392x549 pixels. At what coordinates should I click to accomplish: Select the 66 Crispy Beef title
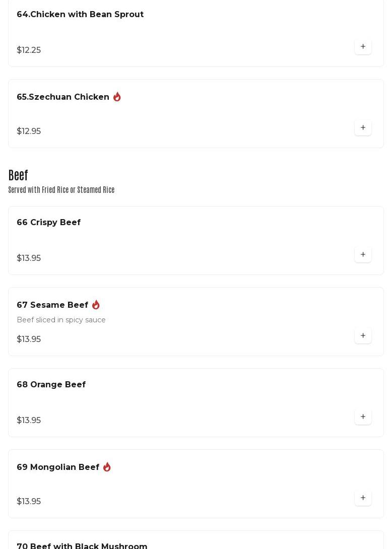[48, 222]
